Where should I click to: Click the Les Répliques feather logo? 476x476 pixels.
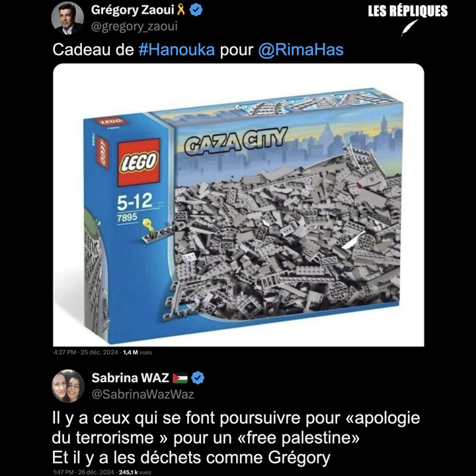409,28
